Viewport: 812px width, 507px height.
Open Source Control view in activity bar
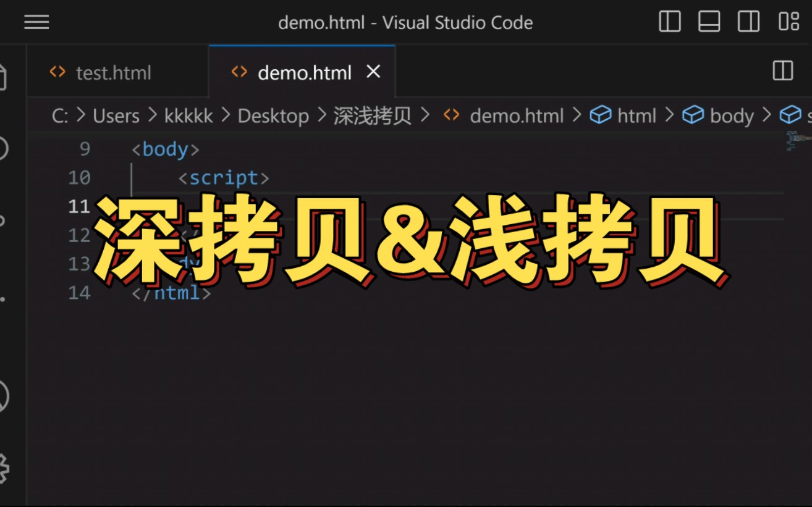[x=2, y=220]
